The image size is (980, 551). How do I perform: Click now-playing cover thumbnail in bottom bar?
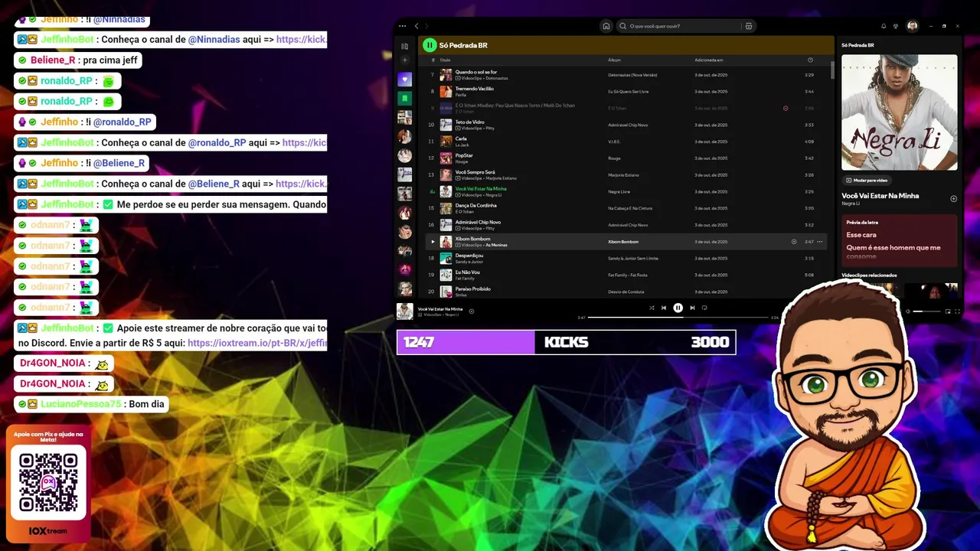coord(405,311)
